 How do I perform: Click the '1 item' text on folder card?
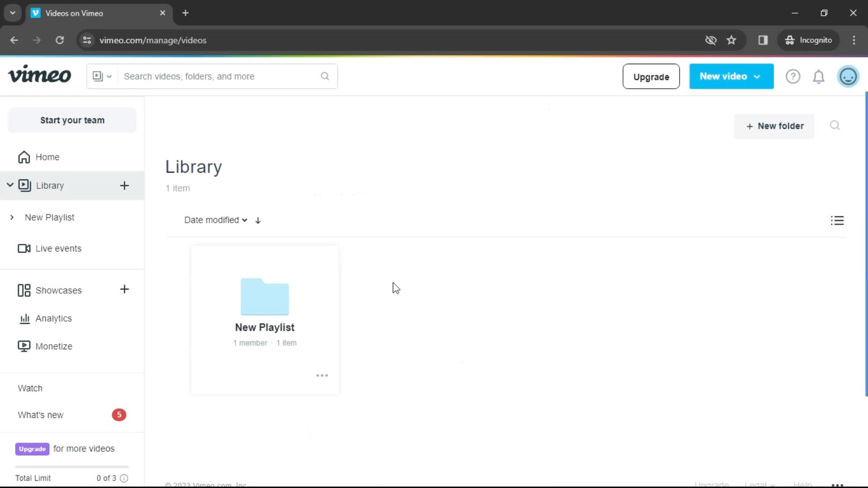pyautogui.click(x=287, y=343)
